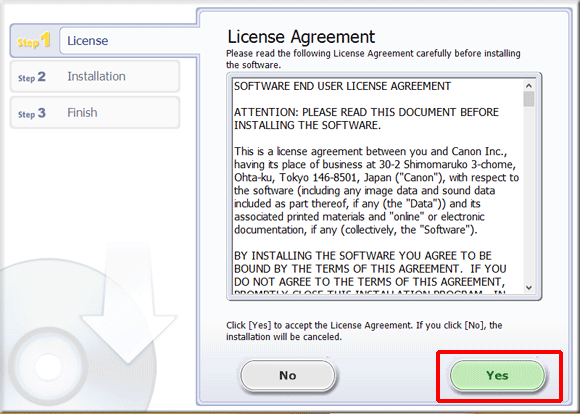Decline the license with the No button

(288, 376)
